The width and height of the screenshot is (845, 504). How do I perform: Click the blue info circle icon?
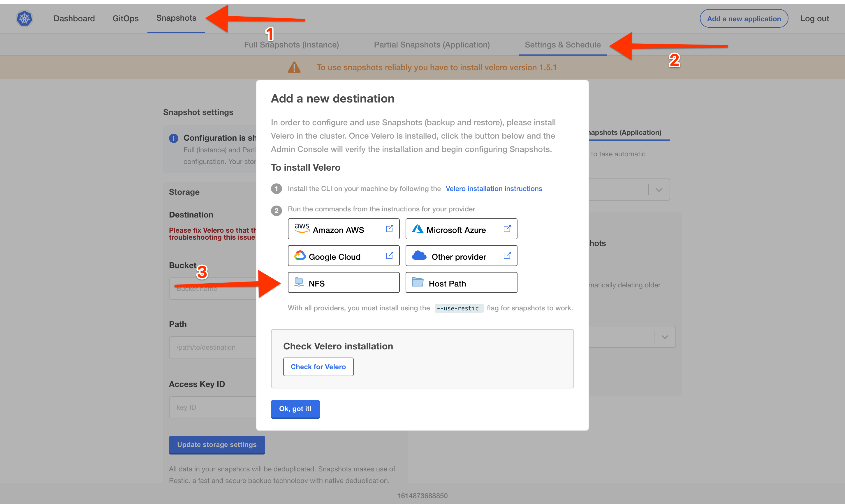[174, 138]
